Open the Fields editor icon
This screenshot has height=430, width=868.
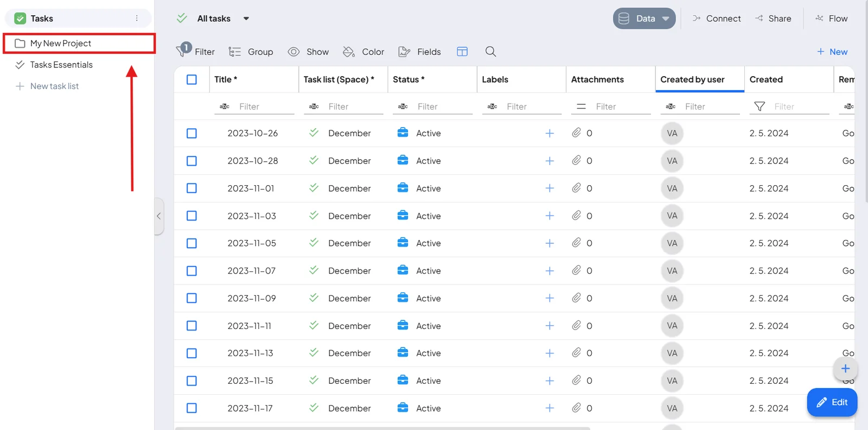pos(404,52)
